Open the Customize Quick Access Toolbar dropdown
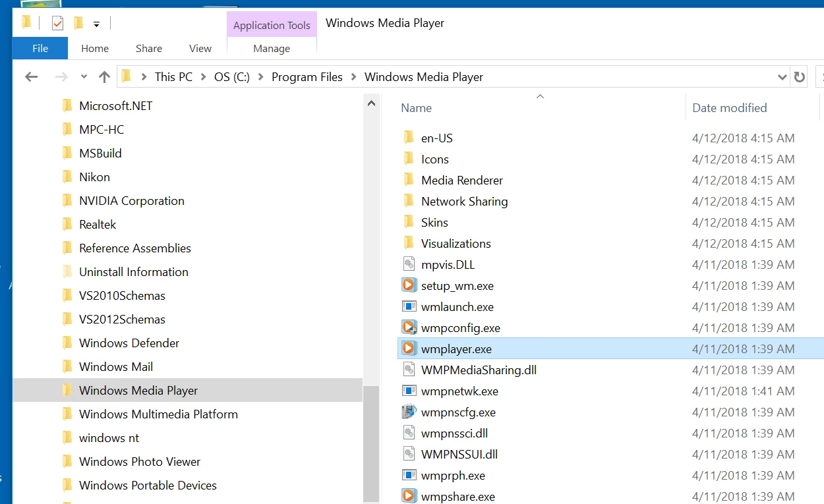 (x=96, y=24)
